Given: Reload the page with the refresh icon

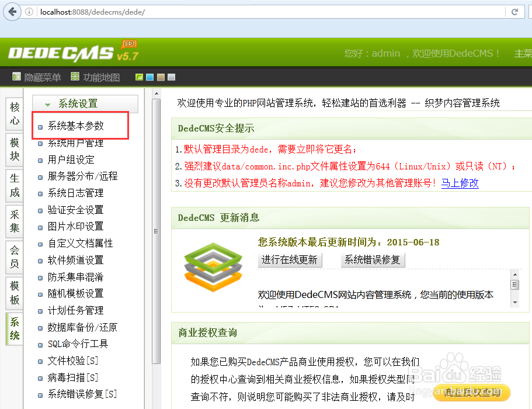Looking at the screenshot, I should tap(514, 12).
